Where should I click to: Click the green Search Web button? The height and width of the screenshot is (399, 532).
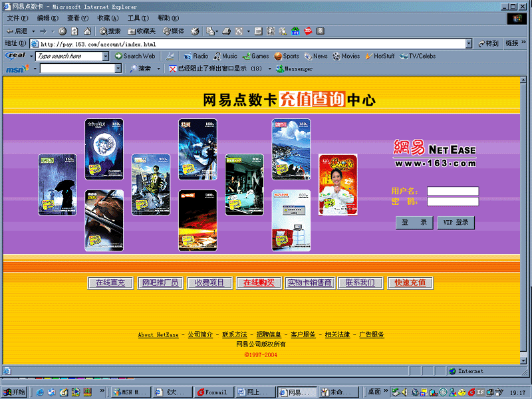point(135,56)
